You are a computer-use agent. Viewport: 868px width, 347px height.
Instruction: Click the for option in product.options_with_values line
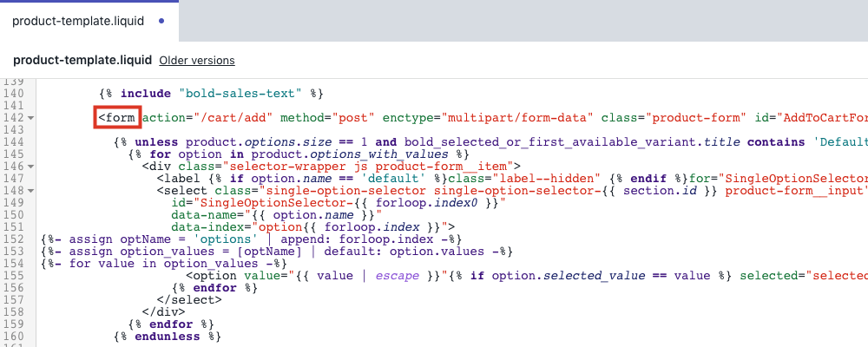(x=299, y=154)
